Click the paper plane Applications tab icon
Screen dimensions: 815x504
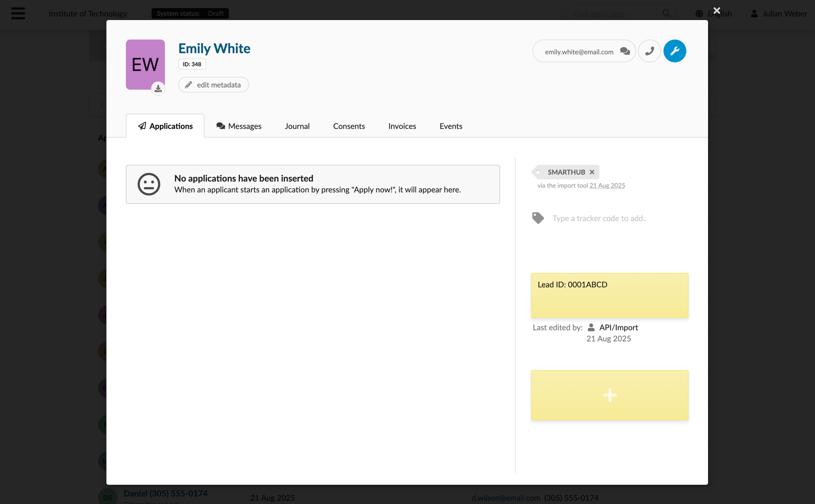pos(142,126)
